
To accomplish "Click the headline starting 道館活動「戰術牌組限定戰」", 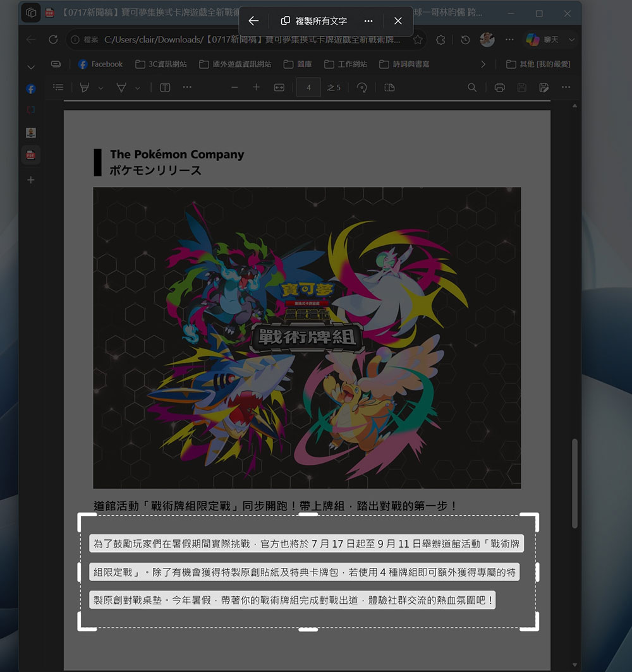I will 276,506.
